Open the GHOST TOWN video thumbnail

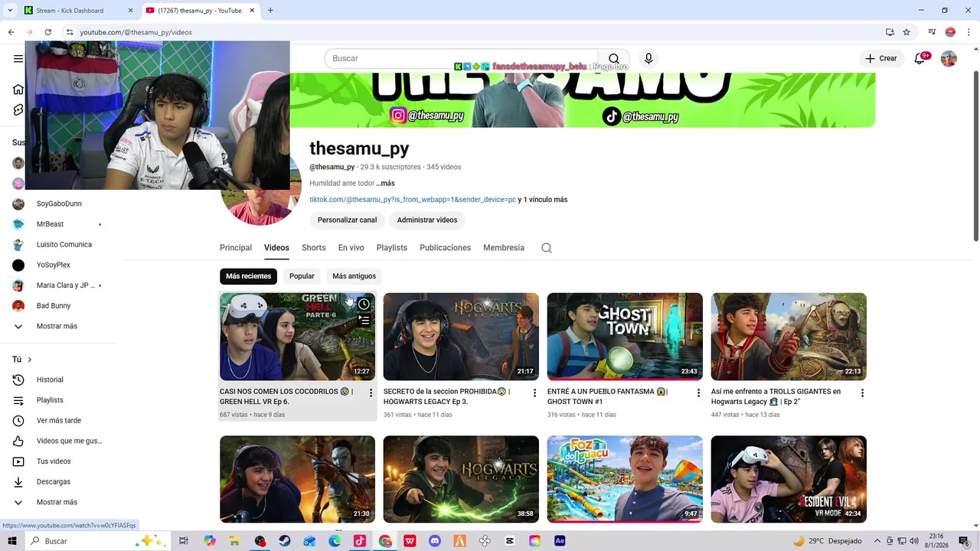click(625, 337)
